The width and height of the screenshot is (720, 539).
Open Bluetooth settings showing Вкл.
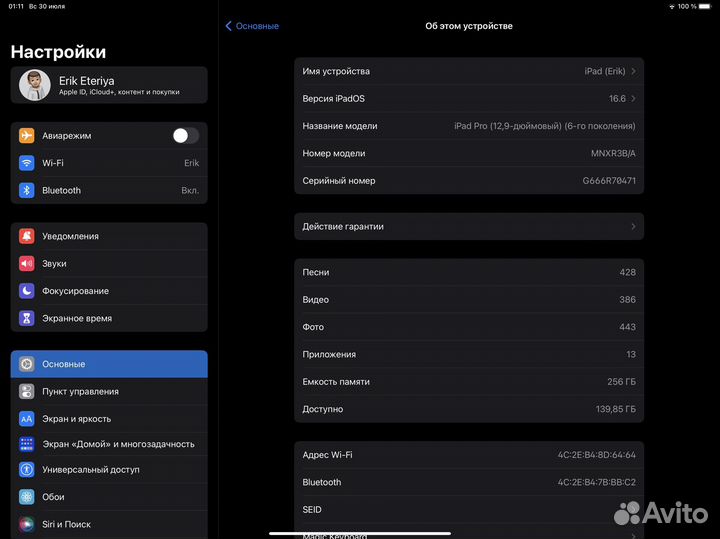click(109, 190)
